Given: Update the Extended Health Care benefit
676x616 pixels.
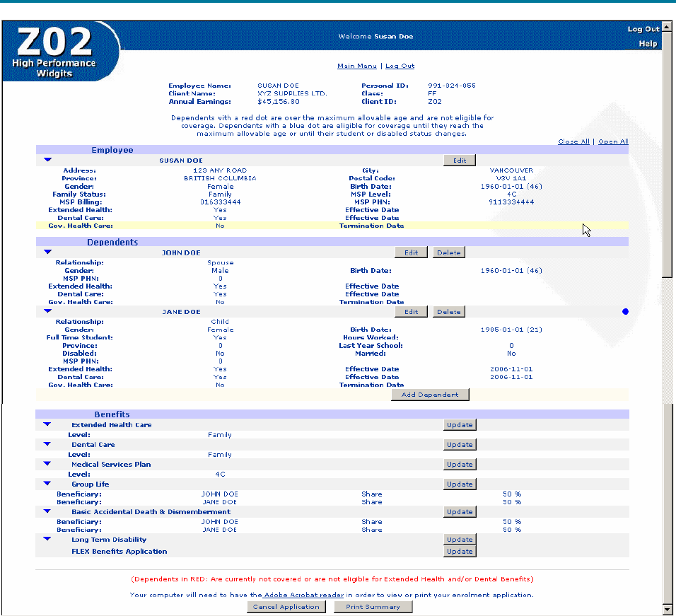Looking at the screenshot, I should 460,424.
